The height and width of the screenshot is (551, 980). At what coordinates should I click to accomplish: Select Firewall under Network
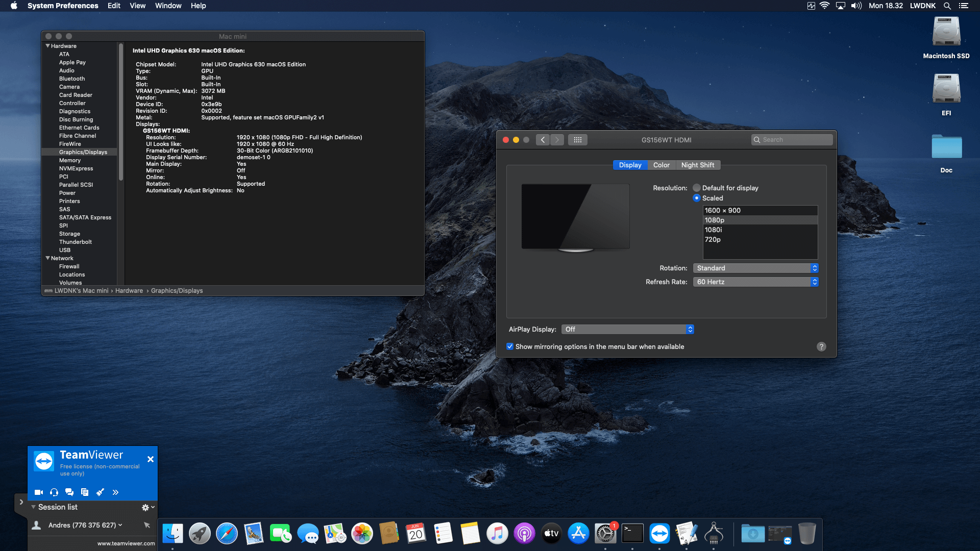click(69, 266)
